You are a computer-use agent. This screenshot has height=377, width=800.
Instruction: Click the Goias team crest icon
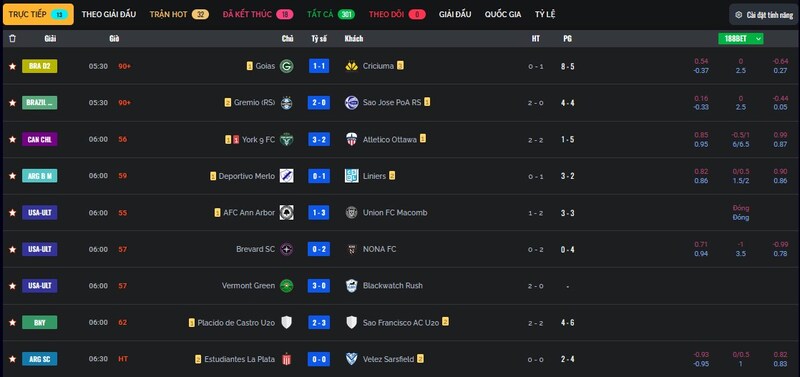[x=287, y=66]
